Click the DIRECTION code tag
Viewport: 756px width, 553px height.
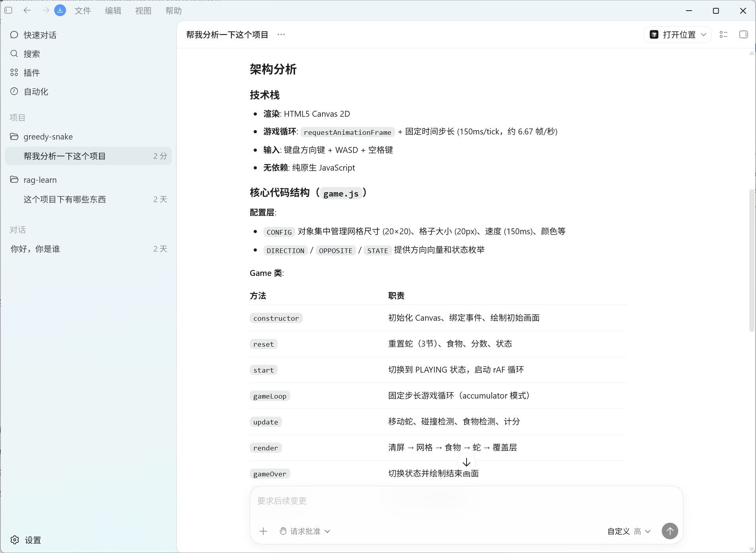[x=286, y=250]
